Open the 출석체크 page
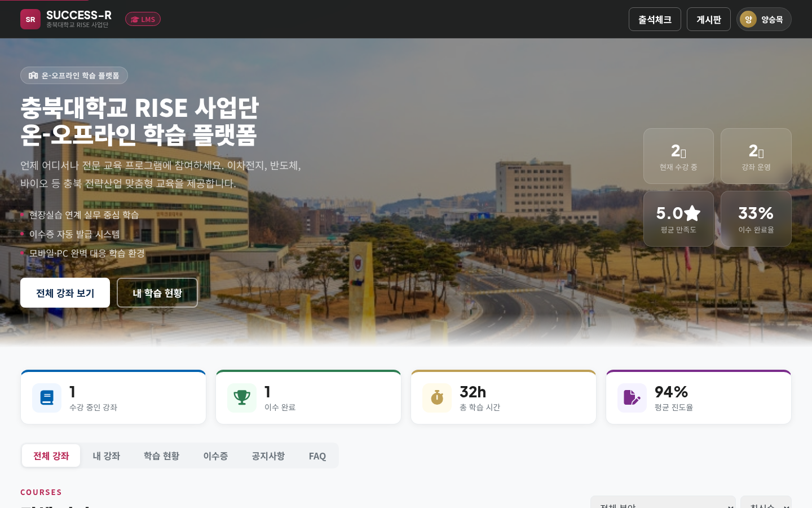 (655, 19)
